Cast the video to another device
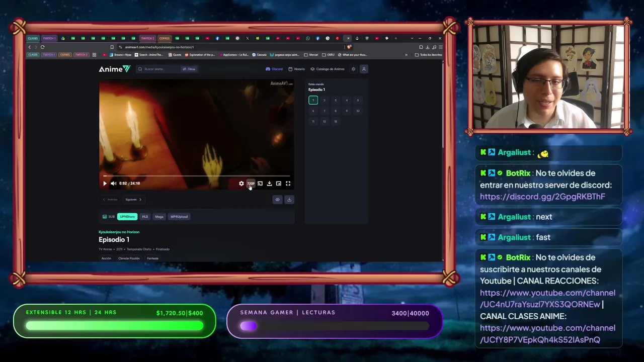The width and height of the screenshot is (644, 362). pos(260,184)
